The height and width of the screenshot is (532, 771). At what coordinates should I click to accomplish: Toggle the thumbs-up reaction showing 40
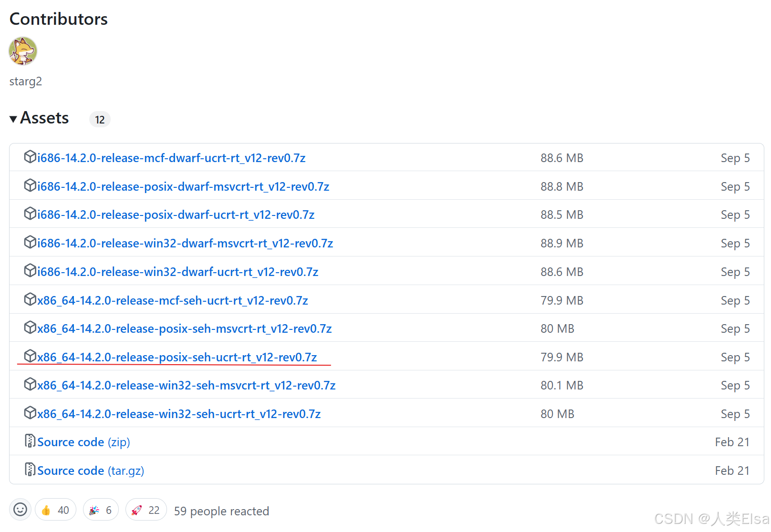(x=55, y=509)
